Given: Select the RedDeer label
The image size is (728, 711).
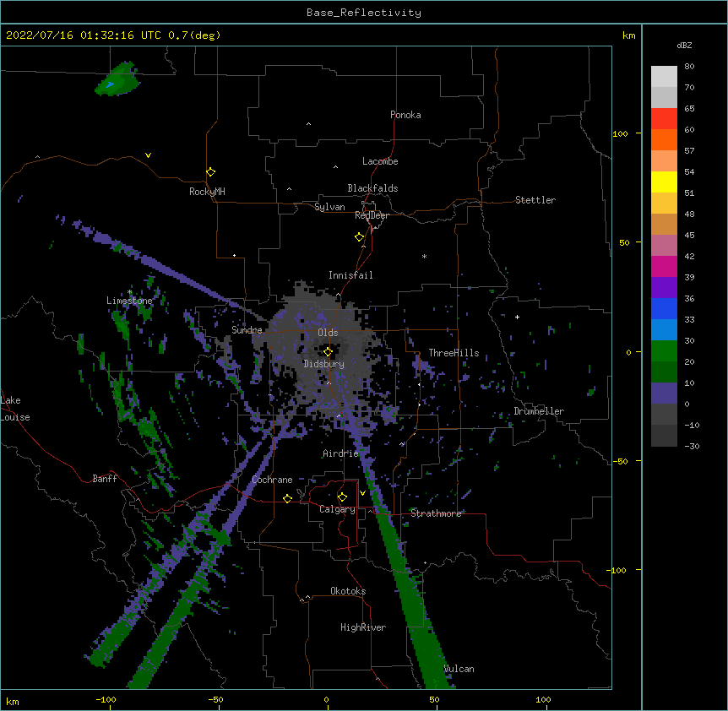Looking at the screenshot, I should point(372,215).
